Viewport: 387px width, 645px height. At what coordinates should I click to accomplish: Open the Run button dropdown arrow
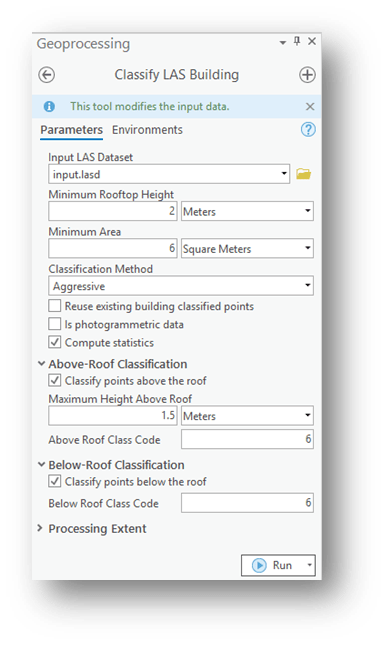point(310,565)
